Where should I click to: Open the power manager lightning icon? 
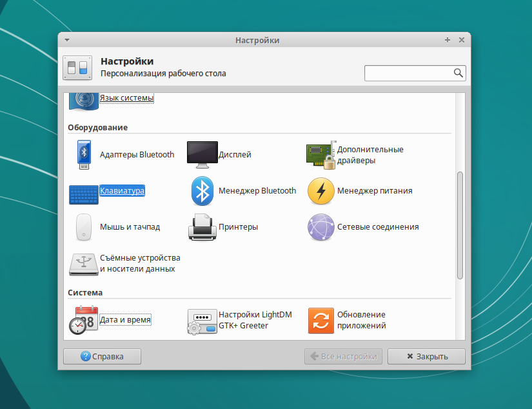[x=321, y=191]
